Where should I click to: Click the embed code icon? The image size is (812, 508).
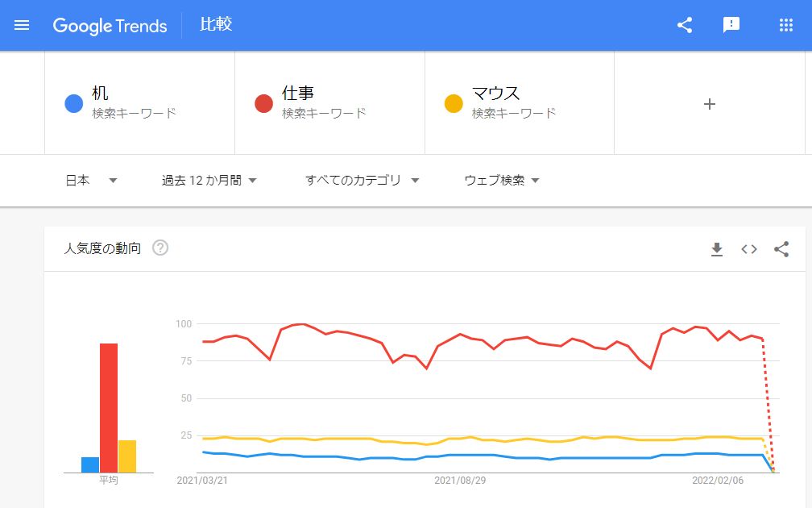point(749,249)
